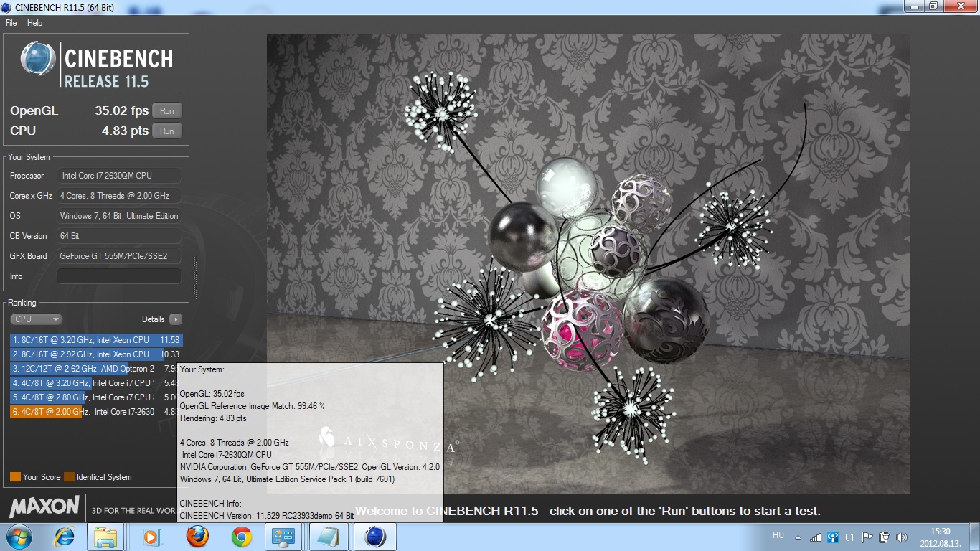Select ranking row 4. 4C/8T @ 3.20 GHz
The image size is (980, 551).
(96, 383)
